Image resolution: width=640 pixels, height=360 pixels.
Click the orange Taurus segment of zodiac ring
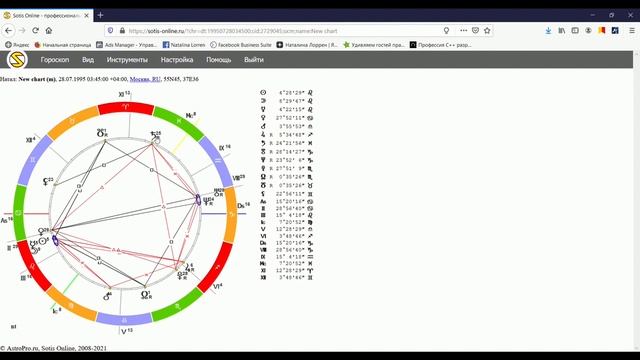click(72, 122)
